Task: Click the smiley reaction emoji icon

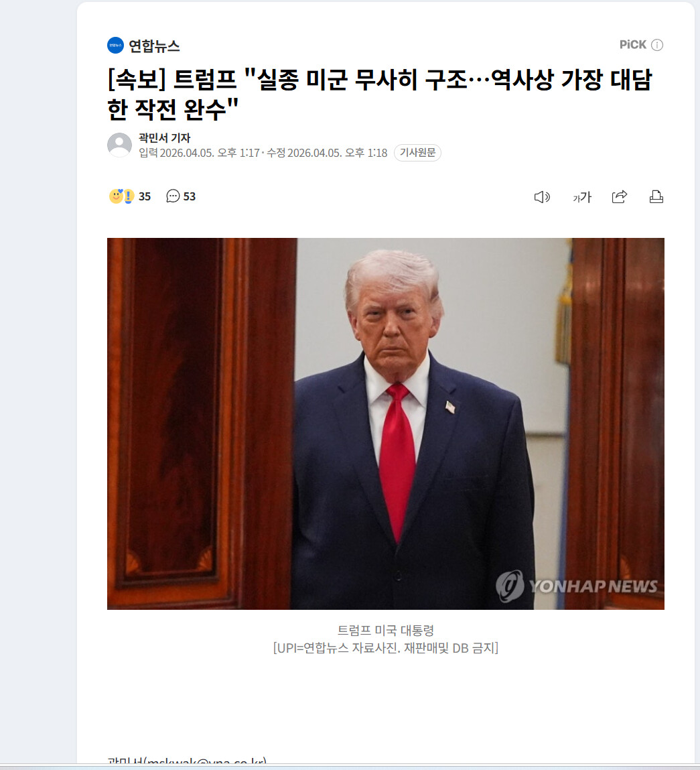Action: pyautogui.click(x=115, y=196)
